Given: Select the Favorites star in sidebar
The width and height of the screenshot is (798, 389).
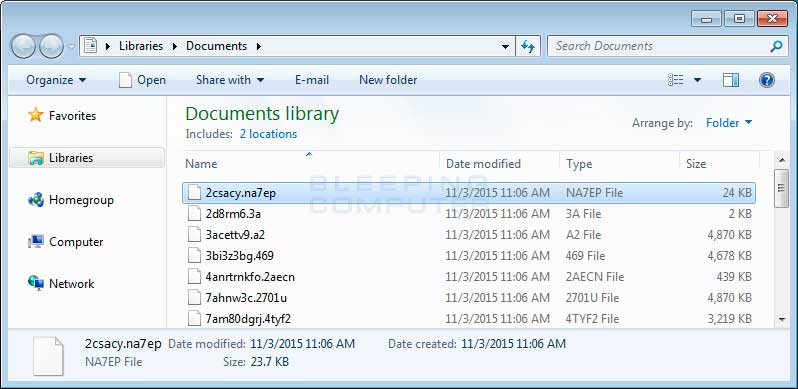Looking at the screenshot, I should (x=36, y=115).
